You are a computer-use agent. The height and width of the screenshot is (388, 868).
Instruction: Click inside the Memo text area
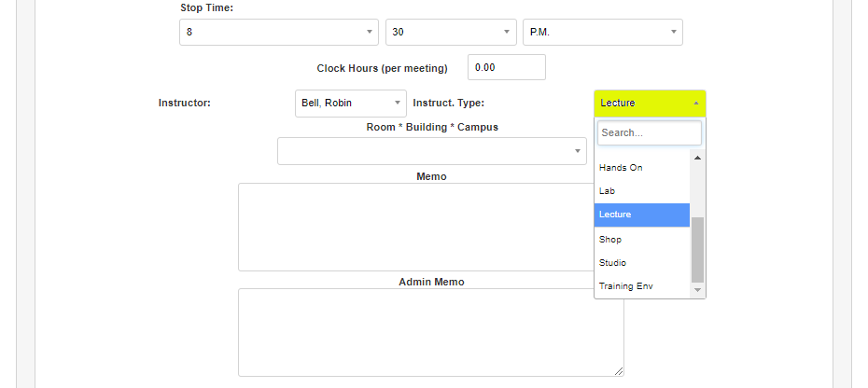click(x=430, y=227)
